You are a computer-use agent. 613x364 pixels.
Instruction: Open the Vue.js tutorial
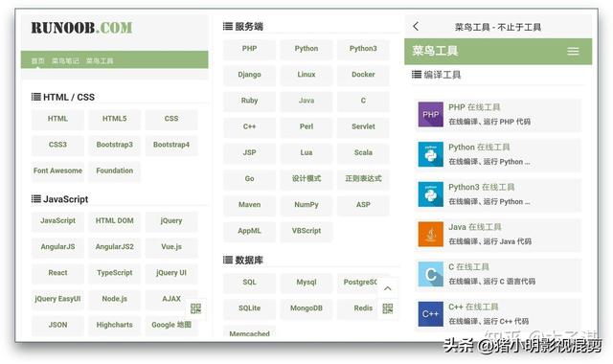point(171,247)
